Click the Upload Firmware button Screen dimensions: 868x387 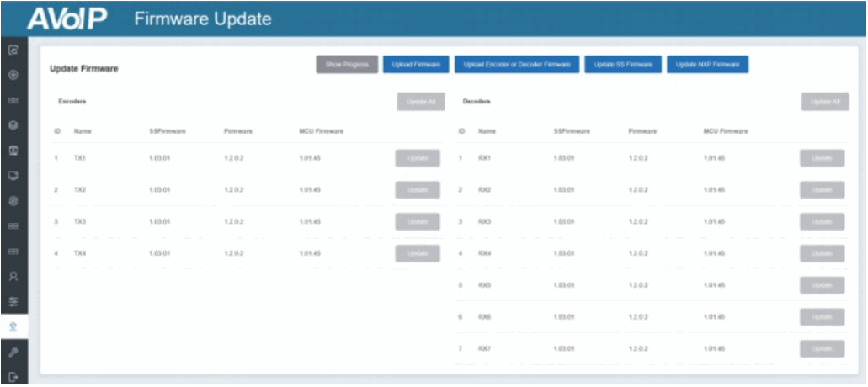click(416, 65)
